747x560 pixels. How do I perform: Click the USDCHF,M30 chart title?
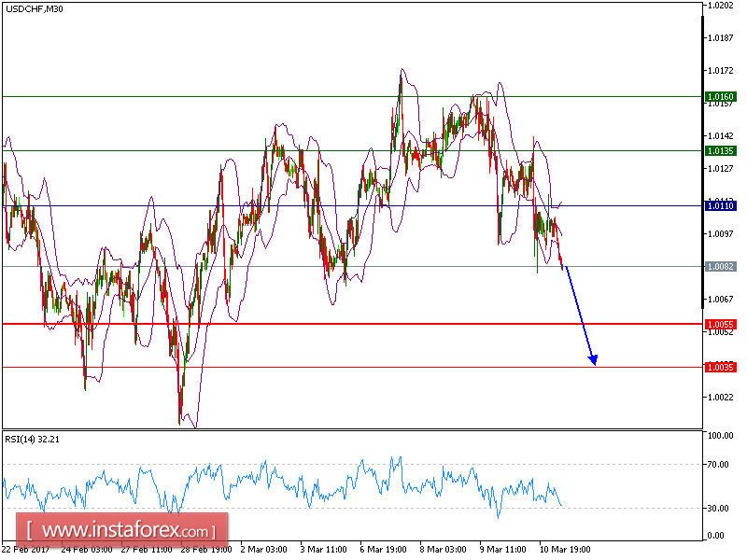click(35, 8)
